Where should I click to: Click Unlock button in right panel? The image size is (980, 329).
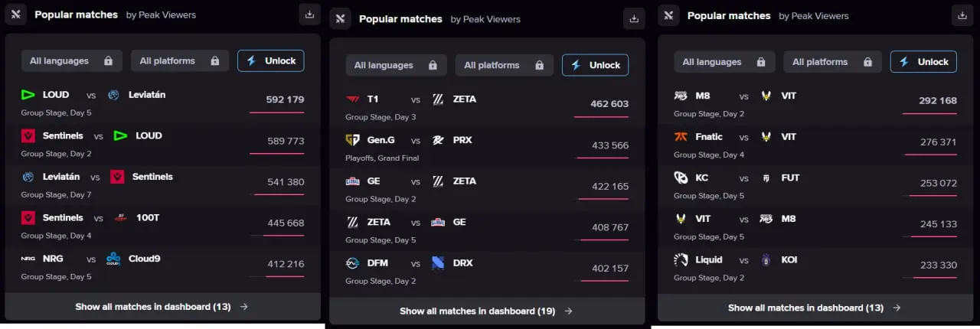[923, 62]
